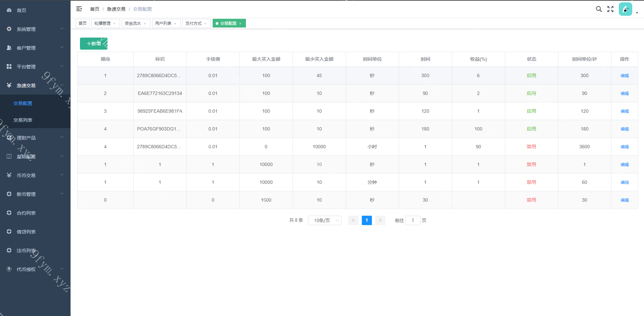This screenshot has width=644, height=316.
Task: Click 首页 in the breadcrumb
Action: point(95,9)
